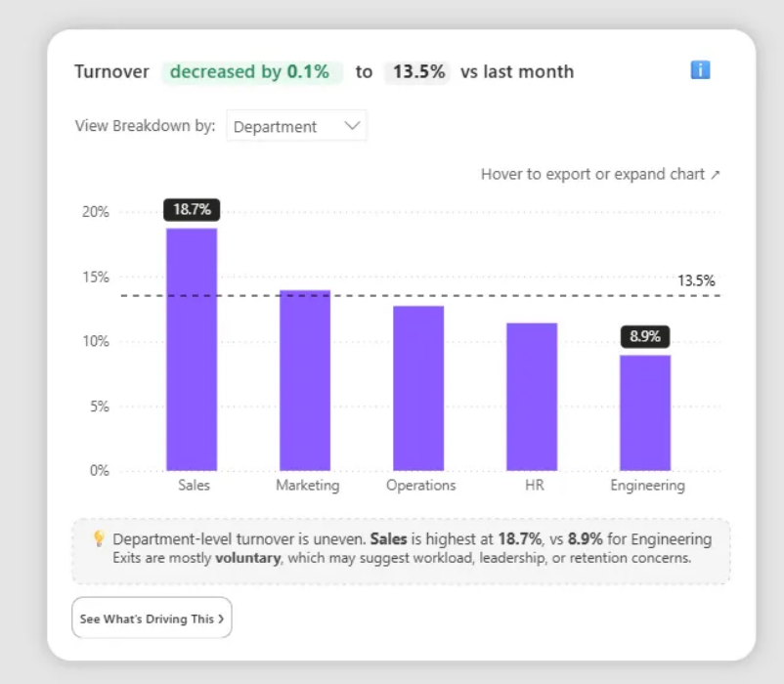Image resolution: width=784 pixels, height=684 pixels.
Task: Click the 13.5% value in the header
Action: pos(418,72)
